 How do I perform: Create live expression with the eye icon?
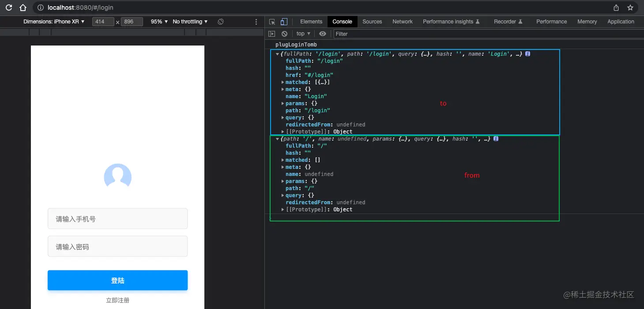click(x=323, y=34)
